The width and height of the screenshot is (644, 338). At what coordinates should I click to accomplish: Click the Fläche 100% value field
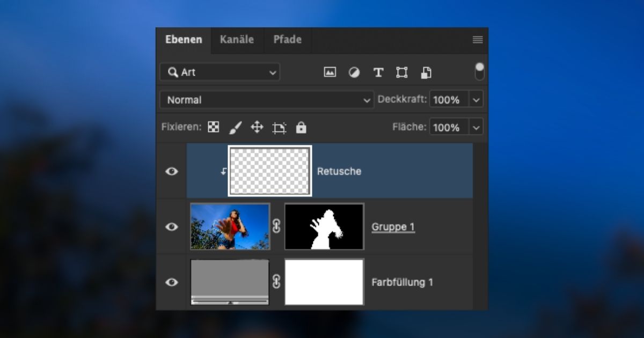pyautogui.click(x=449, y=127)
